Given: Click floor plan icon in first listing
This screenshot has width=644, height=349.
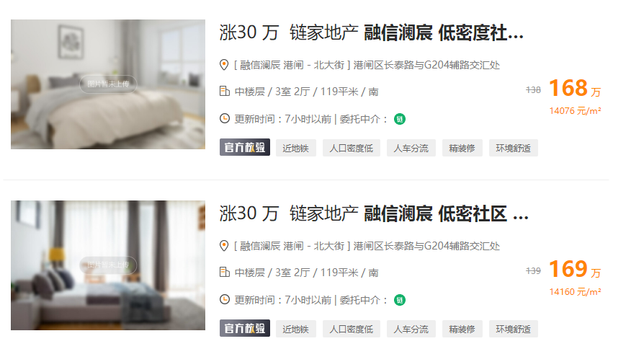Looking at the screenshot, I should (224, 91).
